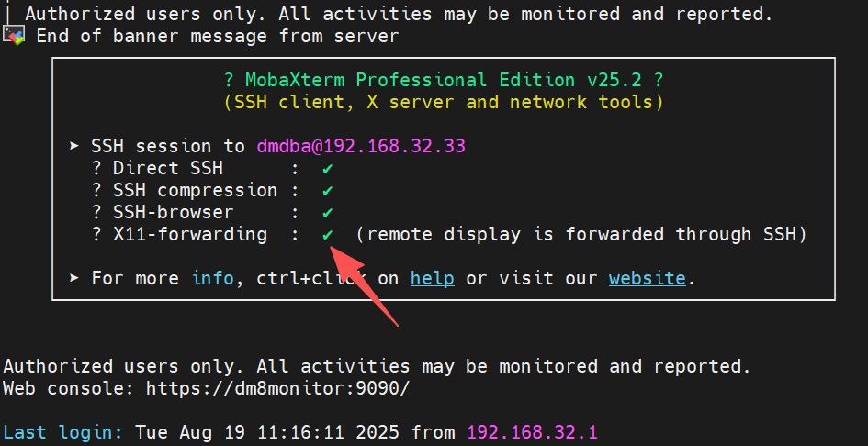The height and width of the screenshot is (446, 868).
Task: Select the MobaXterm Professional Edition v25.2 title
Action: pyautogui.click(x=444, y=80)
